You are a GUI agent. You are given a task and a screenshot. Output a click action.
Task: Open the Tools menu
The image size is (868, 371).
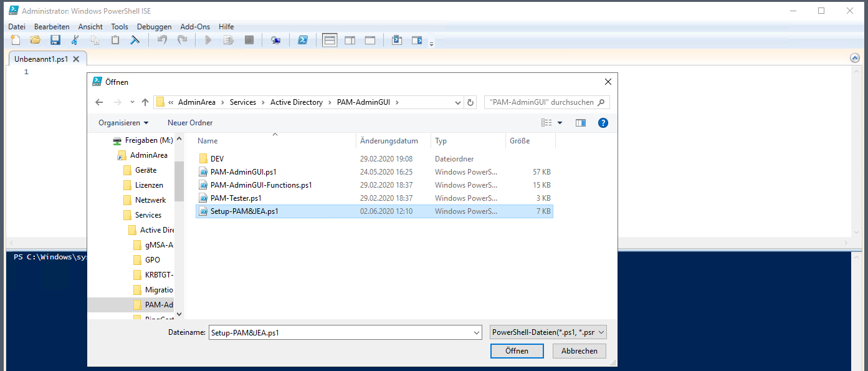tap(120, 27)
